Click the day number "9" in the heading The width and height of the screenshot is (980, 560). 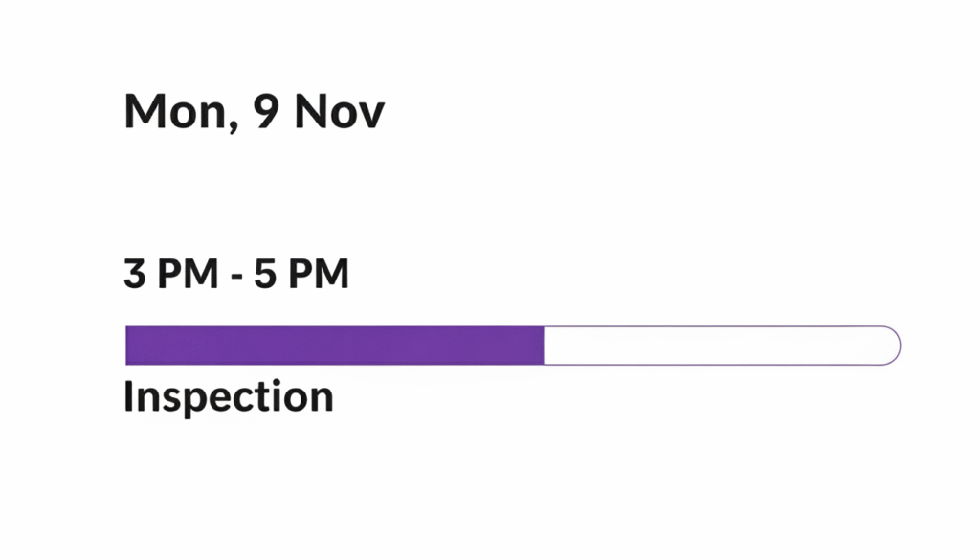[267, 113]
